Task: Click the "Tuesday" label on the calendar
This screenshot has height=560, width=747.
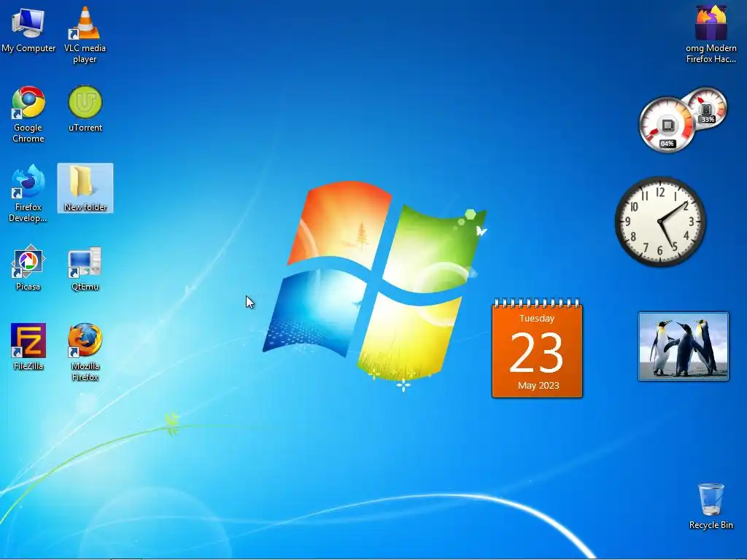Action: [537, 319]
